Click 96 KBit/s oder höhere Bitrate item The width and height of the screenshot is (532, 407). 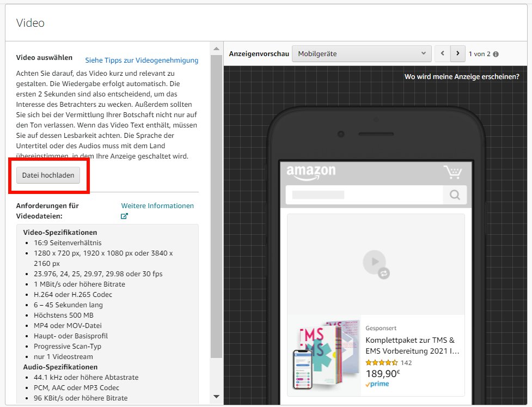(81, 398)
